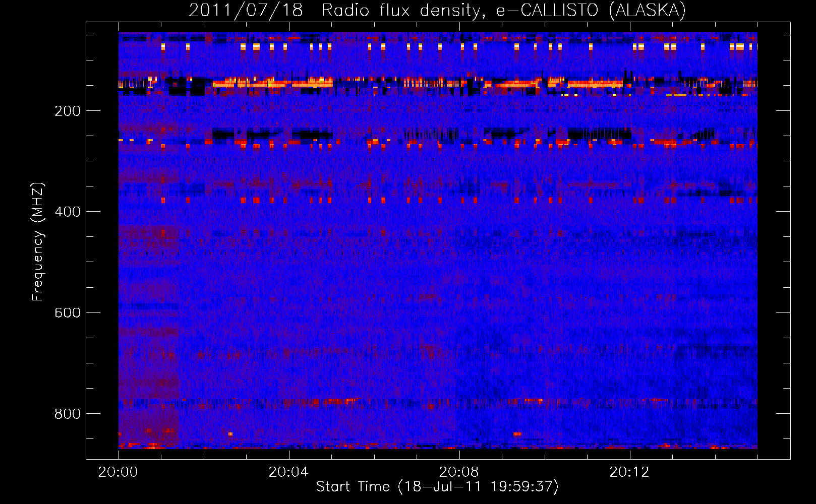Click the 'Frequency (MHZ)' axis label
This screenshot has width=816, height=504.
coord(38,242)
